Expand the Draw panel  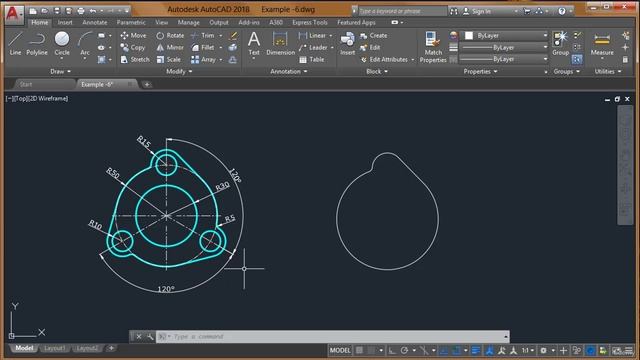(60, 71)
